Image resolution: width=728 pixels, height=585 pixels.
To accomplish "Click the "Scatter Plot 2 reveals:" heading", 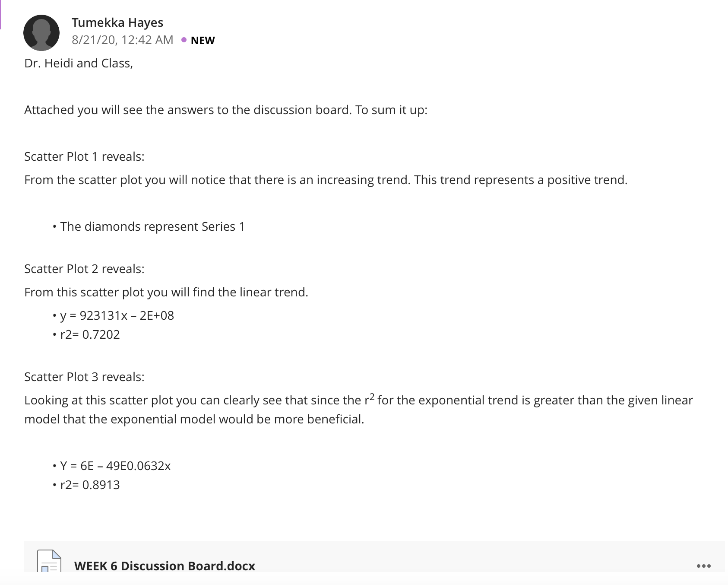I will pos(84,269).
